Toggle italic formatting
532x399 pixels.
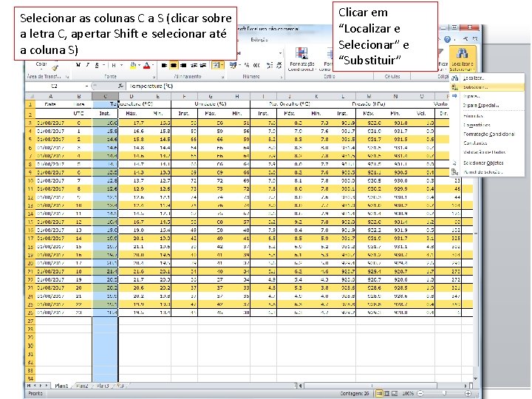click(87, 65)
